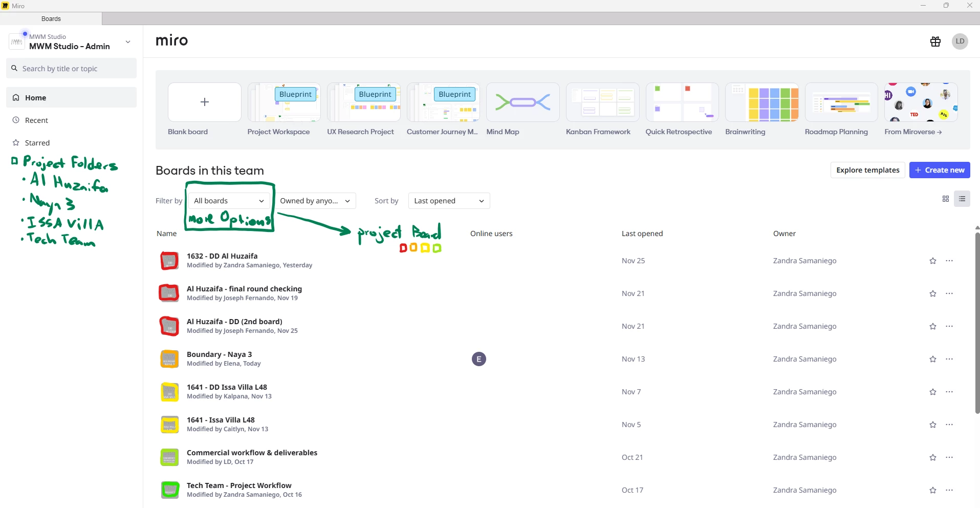Open Tech Team - Project Workflow board title

point(239,485)
